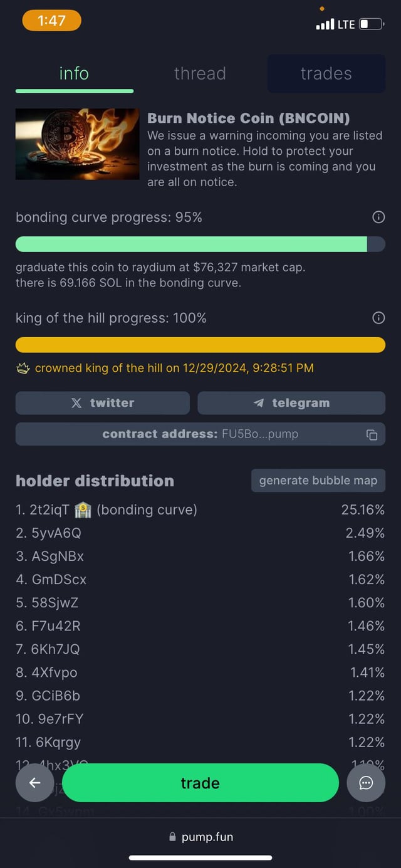This screenshot has width=401, height=868.
Task: Tap the back arrow round button
Action: pyautogui.click(x=35, y=783)
